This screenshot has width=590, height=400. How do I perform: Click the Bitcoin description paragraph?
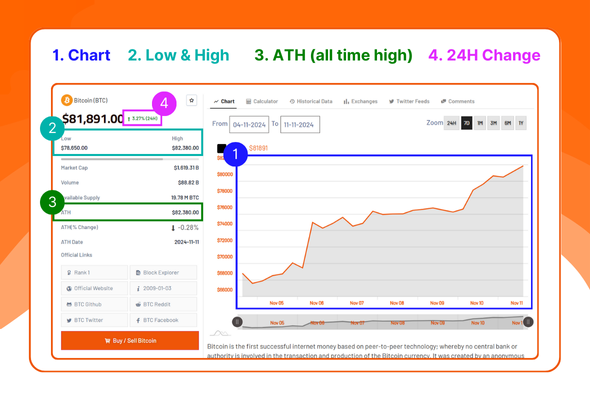click(365, 351)
